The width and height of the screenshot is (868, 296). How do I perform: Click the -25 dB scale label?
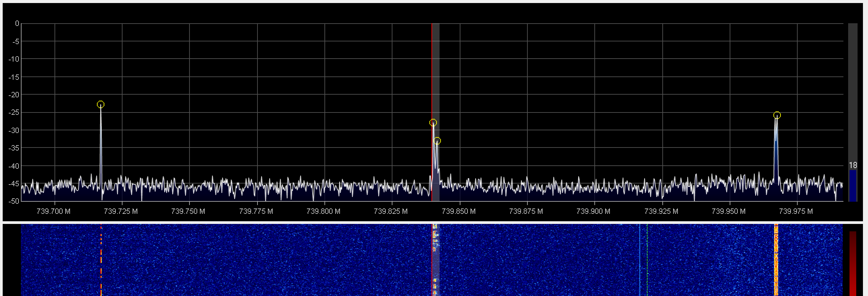coord(14,112)
